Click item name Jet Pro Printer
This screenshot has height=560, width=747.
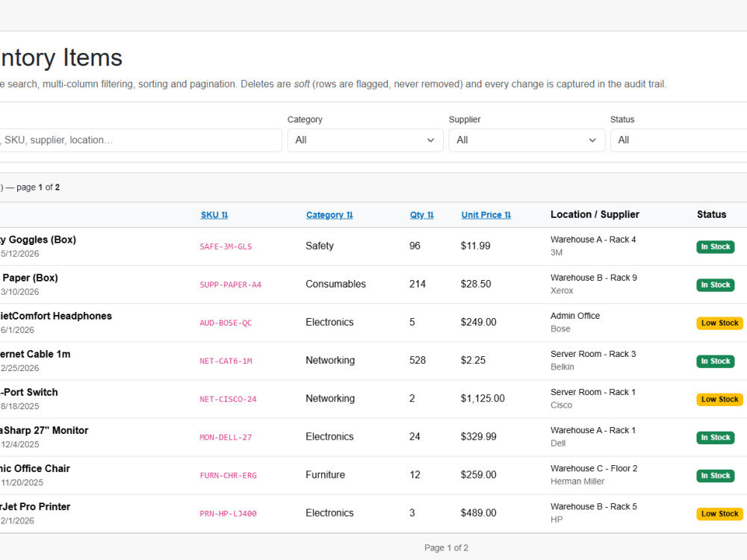[35, 507]
